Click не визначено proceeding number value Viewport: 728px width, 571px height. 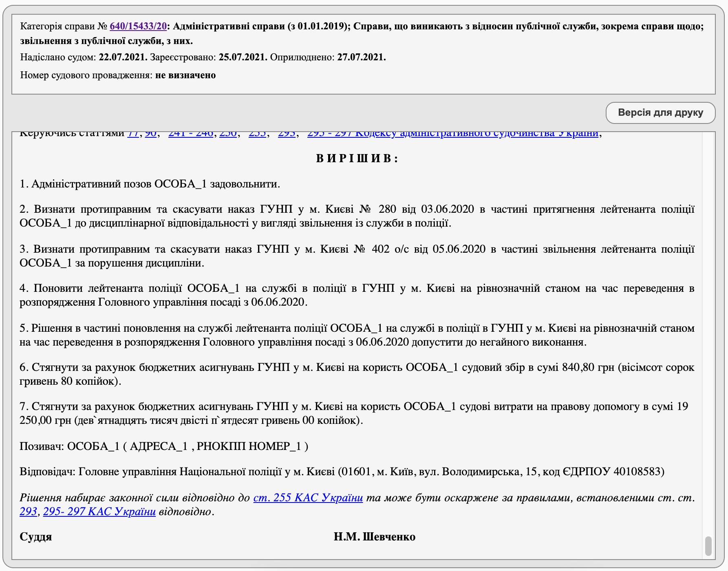click(x=185, y=75)
